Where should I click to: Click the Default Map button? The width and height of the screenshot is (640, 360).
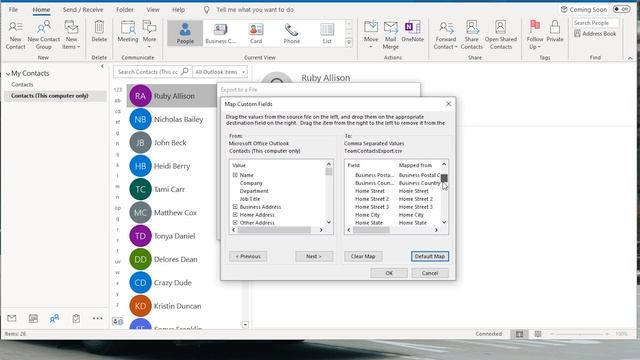[x=430, y=256]
